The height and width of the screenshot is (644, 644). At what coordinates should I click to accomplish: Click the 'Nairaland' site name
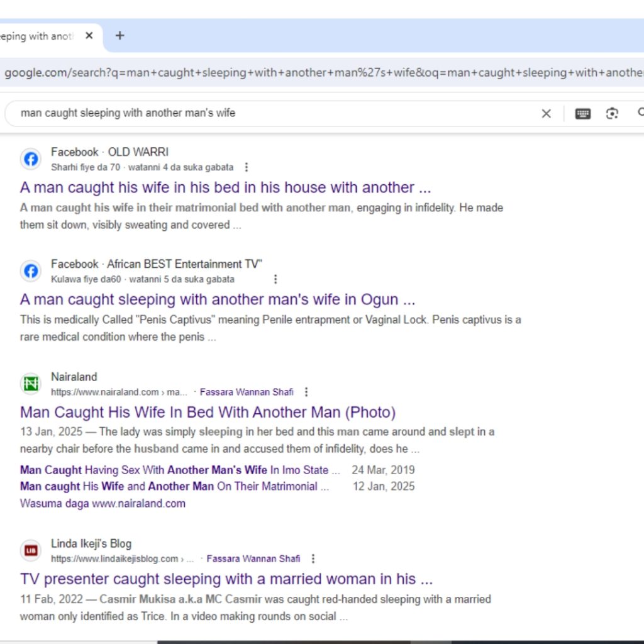pyautogui.click(x=74, y=377)
